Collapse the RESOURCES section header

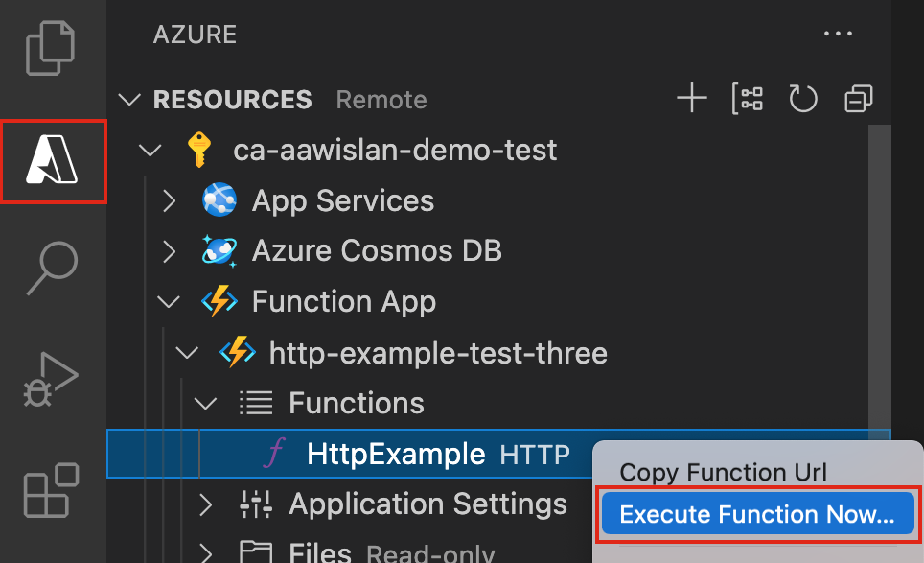point(232,100)
